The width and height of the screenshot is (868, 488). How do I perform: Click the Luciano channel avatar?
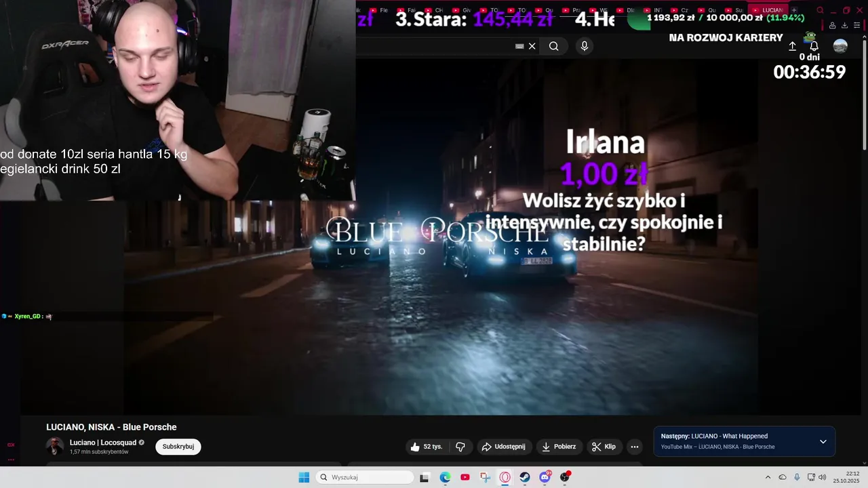[55, 446]
